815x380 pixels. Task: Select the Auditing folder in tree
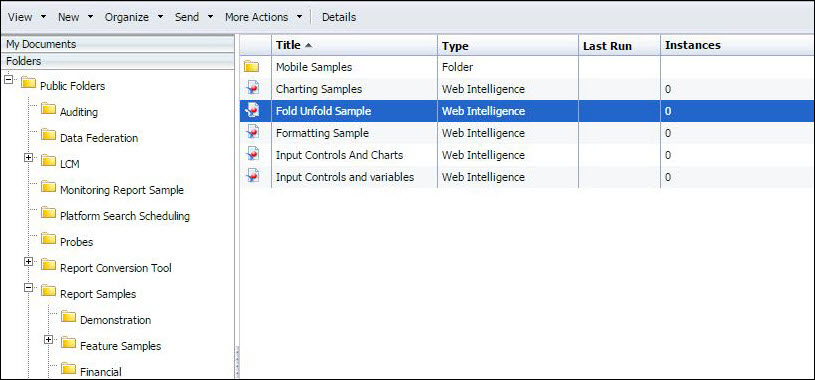tap(79, 112)
